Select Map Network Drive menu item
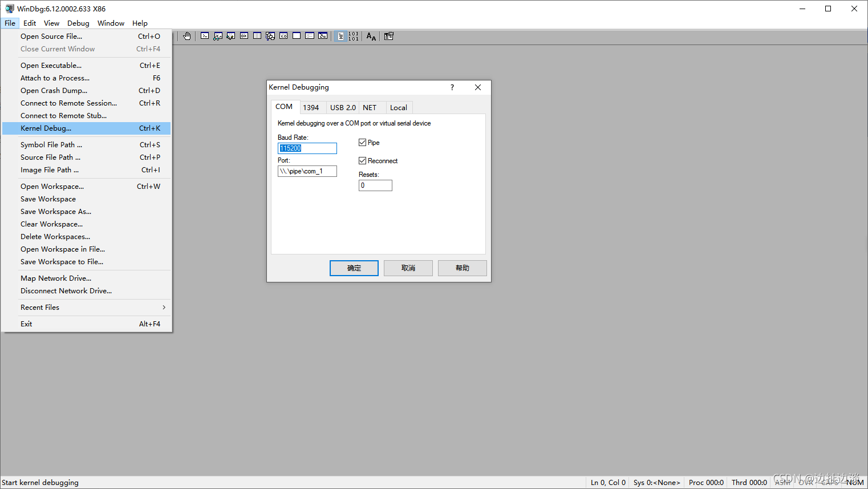This screenshot has height=489, width=868. [x=87, y=278]
